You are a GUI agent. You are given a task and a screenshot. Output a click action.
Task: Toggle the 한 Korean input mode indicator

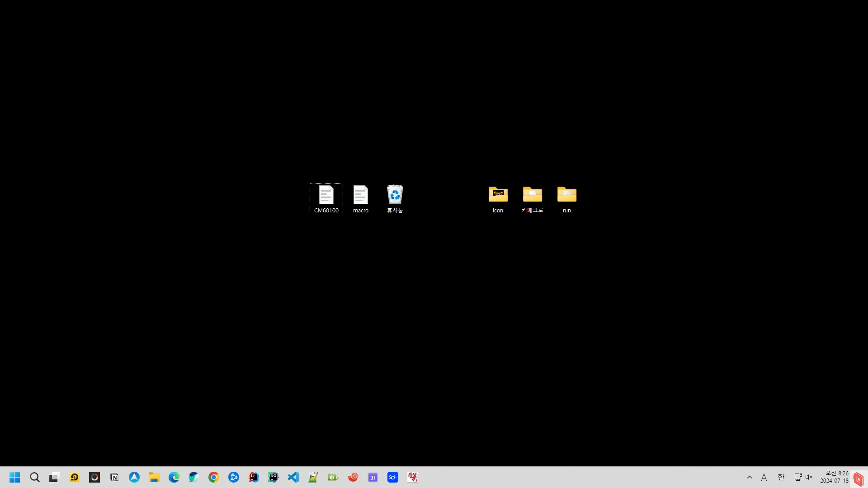click(x=781, y=477)
